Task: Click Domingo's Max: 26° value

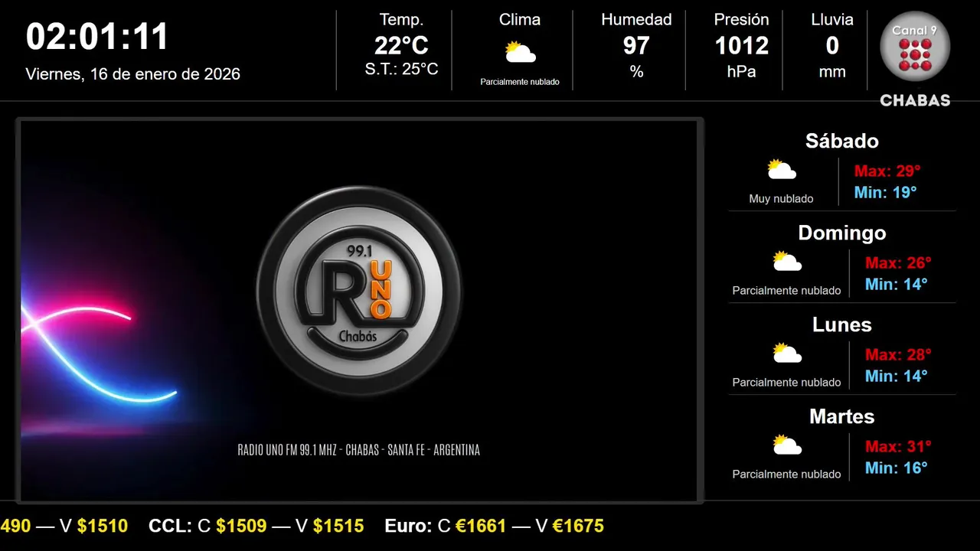Action: 898,262
